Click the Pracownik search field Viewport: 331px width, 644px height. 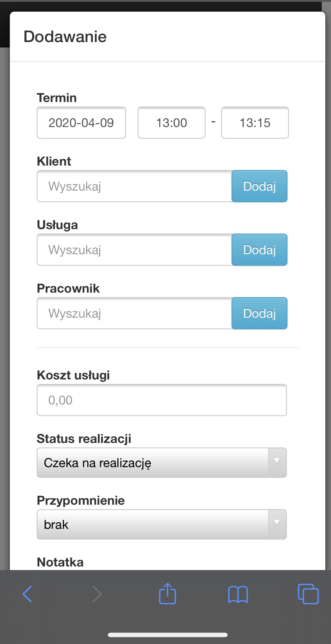tap(134, 313)
